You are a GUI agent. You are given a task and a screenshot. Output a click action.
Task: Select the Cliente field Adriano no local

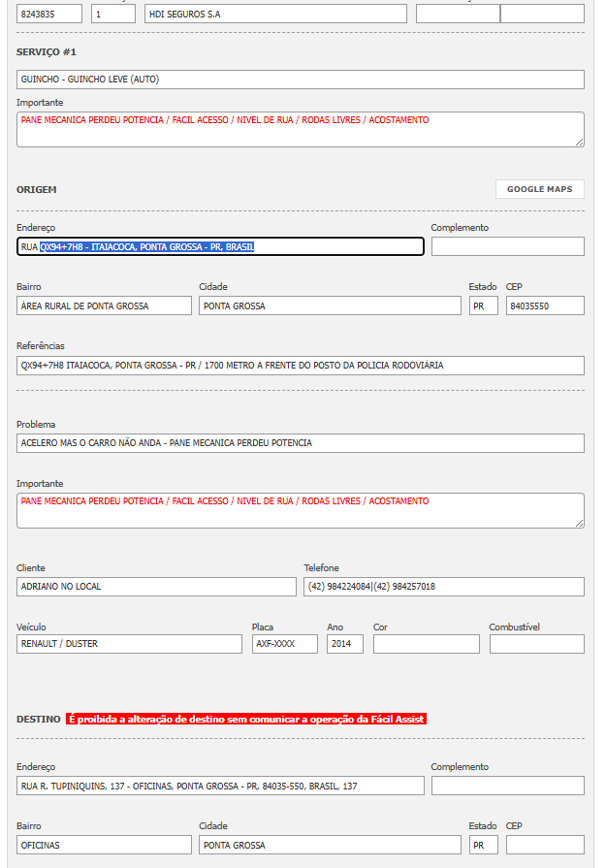(156, 587)
